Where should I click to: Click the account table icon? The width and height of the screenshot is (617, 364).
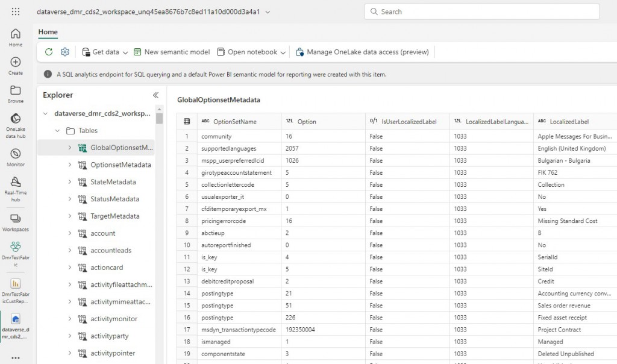(82, 233)
